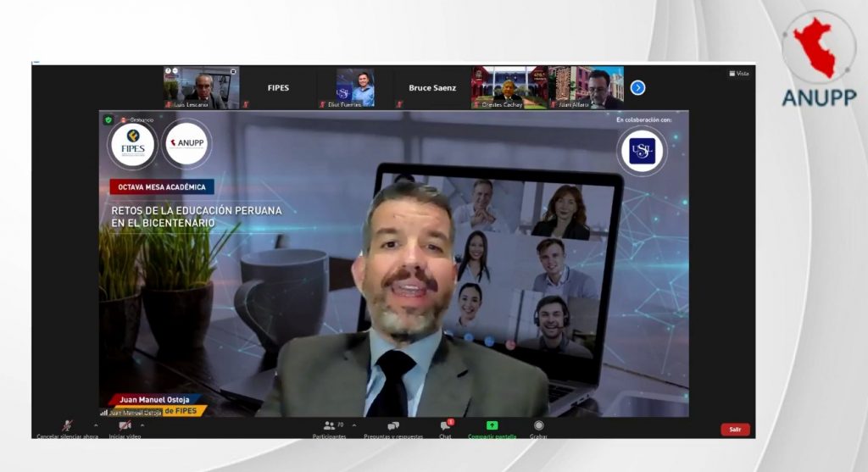Select Eliut Fuentes's video thumbnail
This screenshot has height=472, width=868.
click(355, 87)
